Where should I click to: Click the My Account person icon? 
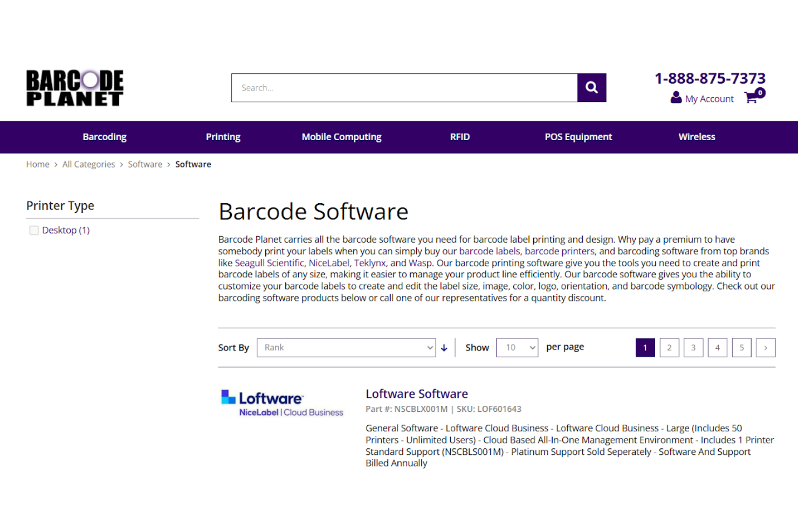click(x=676, y=98)
